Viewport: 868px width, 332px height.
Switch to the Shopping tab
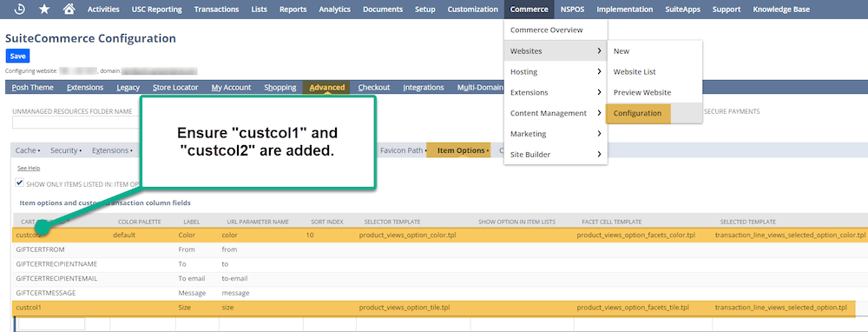(280, 87)
